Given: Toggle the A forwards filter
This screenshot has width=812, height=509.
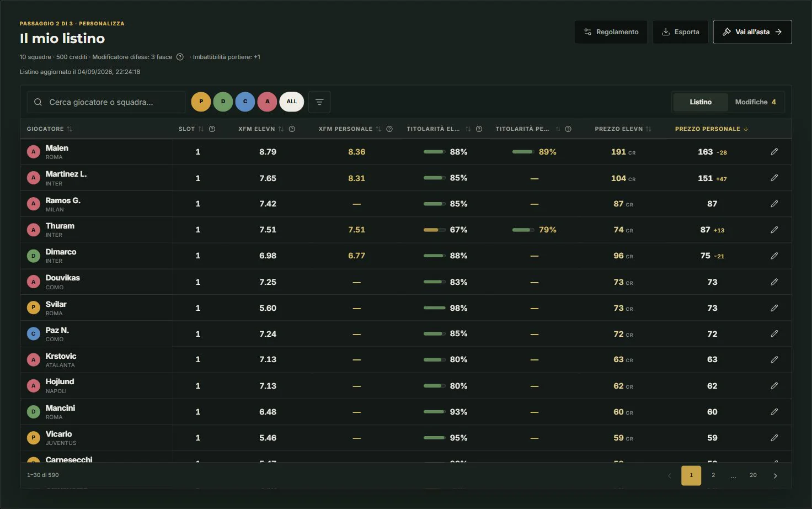Looking at the screenshot, I should pos(267,102).
